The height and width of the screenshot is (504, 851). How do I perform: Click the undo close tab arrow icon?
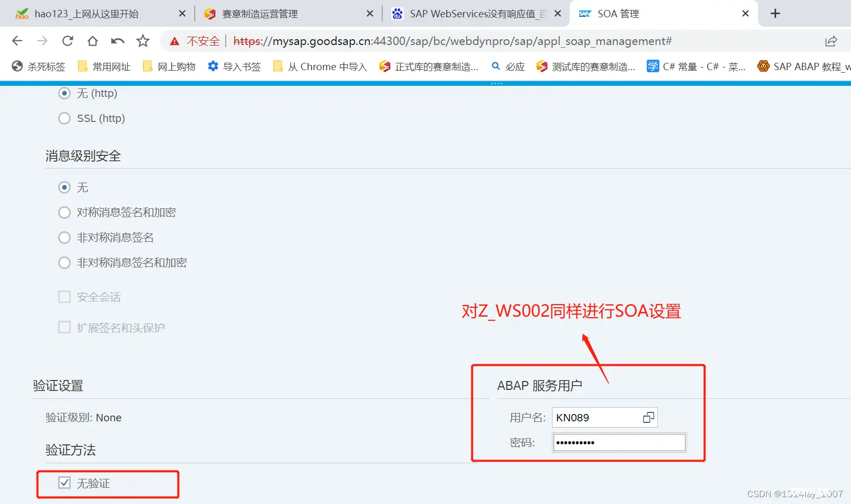pyautogui.click(x=118, y=41)
